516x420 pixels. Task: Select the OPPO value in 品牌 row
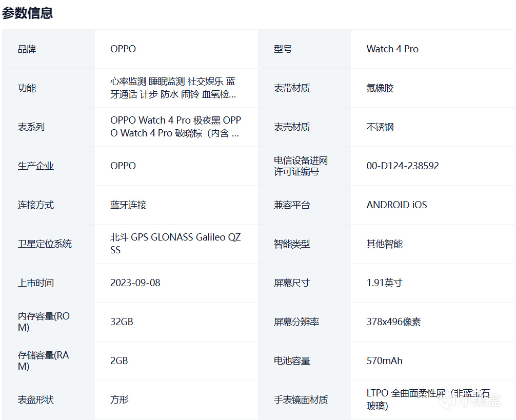[x=123, y=49]
